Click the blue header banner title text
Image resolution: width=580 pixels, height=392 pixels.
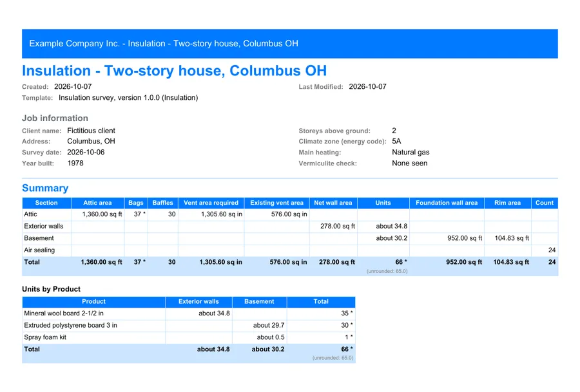tap(164, 44)
